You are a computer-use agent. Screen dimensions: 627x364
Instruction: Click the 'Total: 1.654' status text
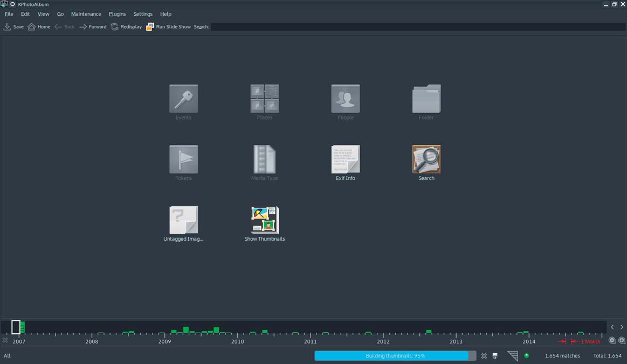tap(607, 355)
